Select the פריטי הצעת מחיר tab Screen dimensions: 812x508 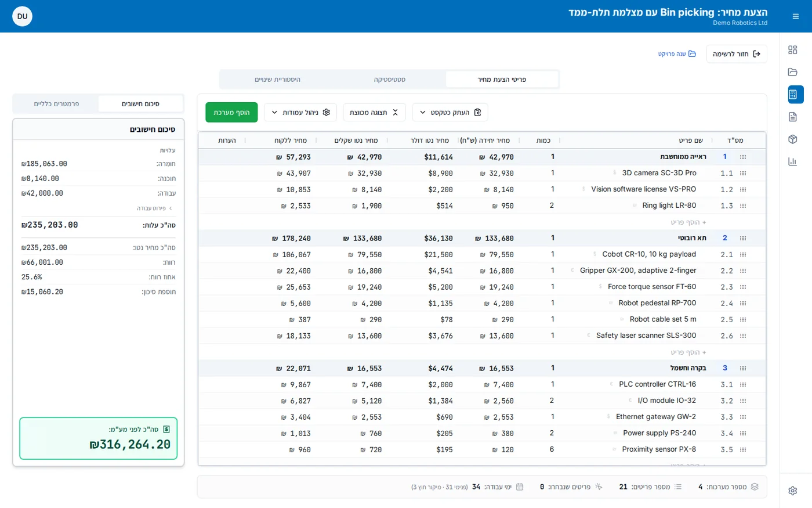click(x=502, y=80)
